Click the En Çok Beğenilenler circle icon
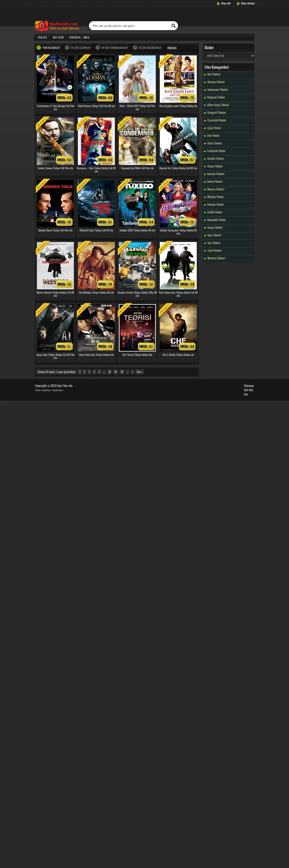Image resolution: width=289 pixels, height=868 pixels. pos(135,48)
